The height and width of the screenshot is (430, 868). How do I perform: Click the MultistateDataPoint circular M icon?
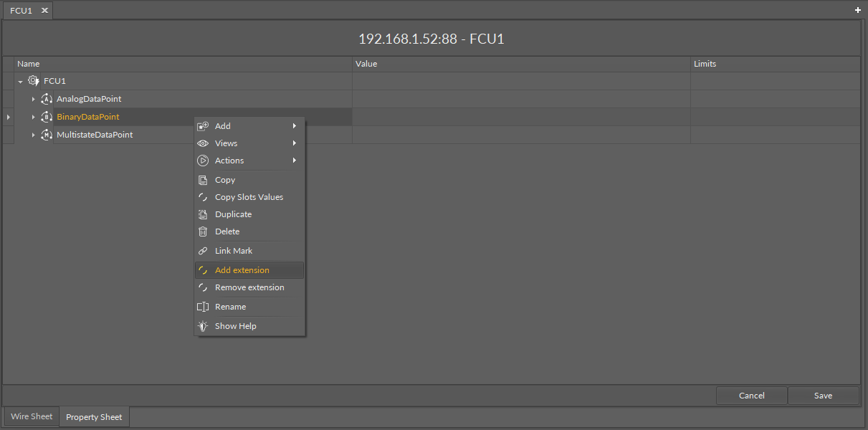(x=47, y=135)
